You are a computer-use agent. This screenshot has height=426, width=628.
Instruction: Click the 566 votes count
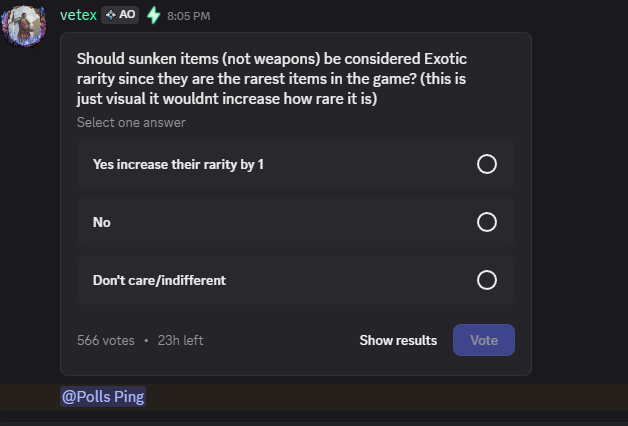[x=105, y=340]
